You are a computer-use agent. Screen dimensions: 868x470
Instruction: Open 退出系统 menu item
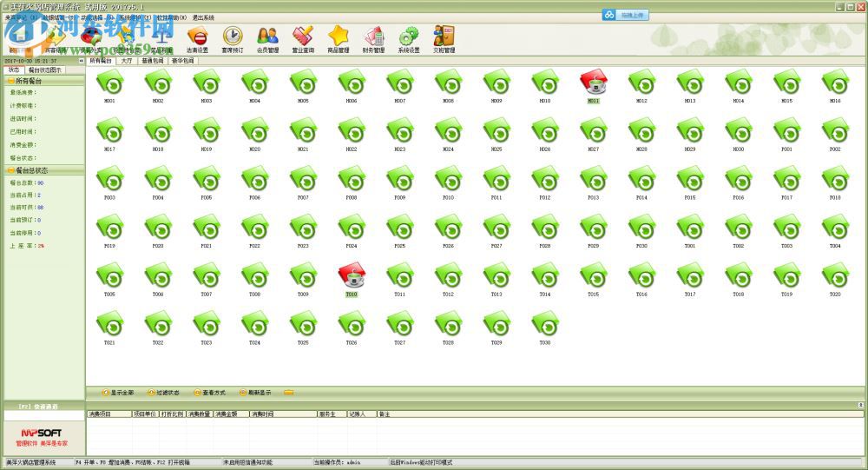click(203, 17)
